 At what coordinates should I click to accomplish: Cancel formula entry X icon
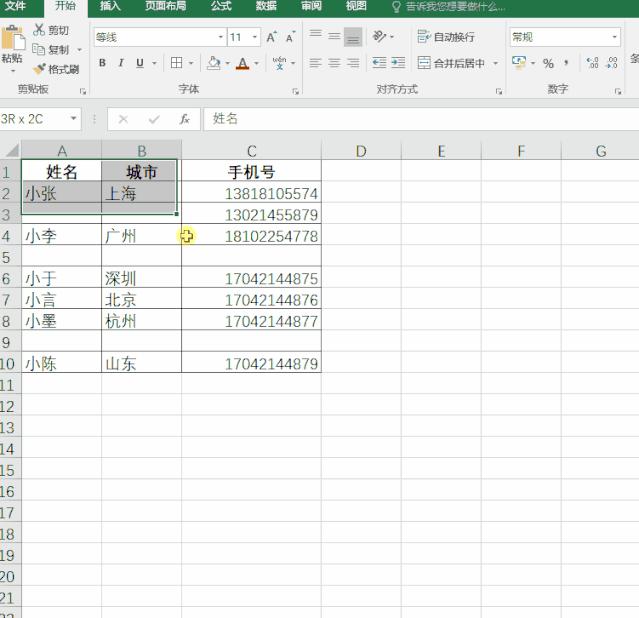click(123, 119)
